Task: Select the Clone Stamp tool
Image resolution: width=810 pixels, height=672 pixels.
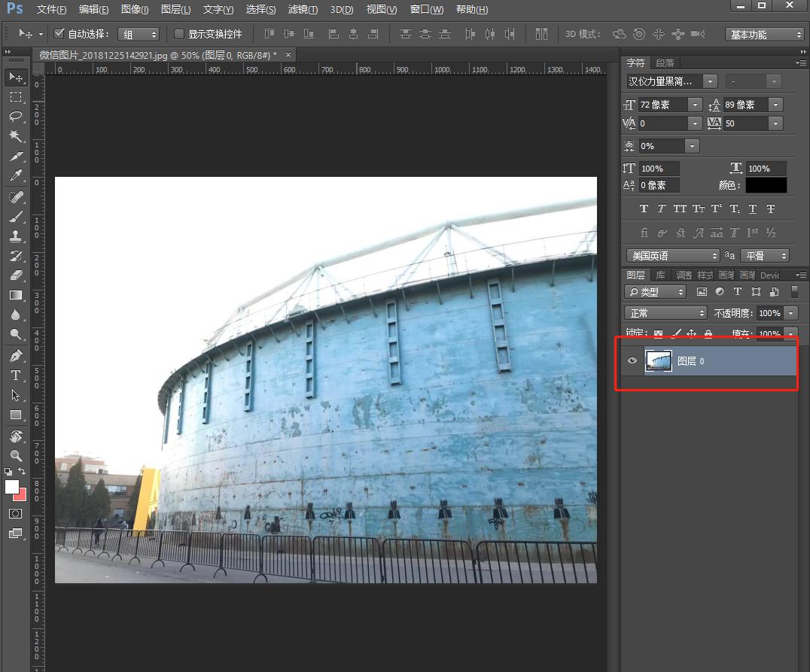Action: (15, 236)
